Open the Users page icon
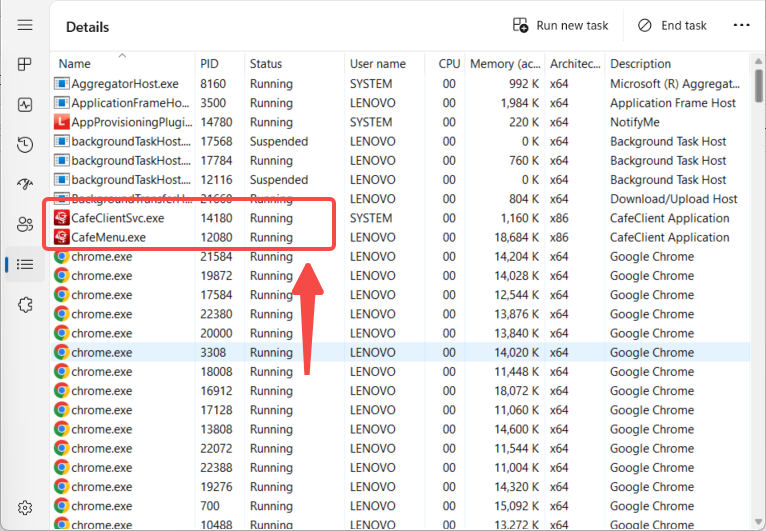The image size is (766, 531). pyautogui.click(x=25, y=224)
